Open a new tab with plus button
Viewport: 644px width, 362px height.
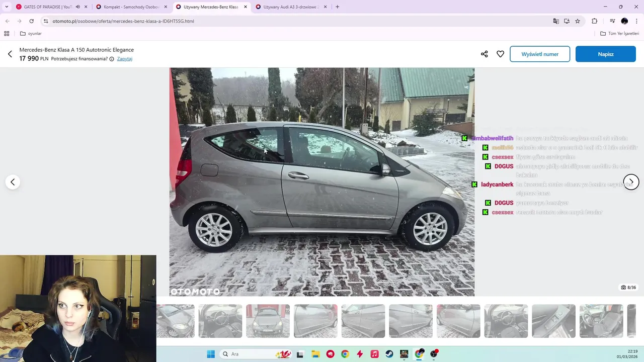[337, 7]
